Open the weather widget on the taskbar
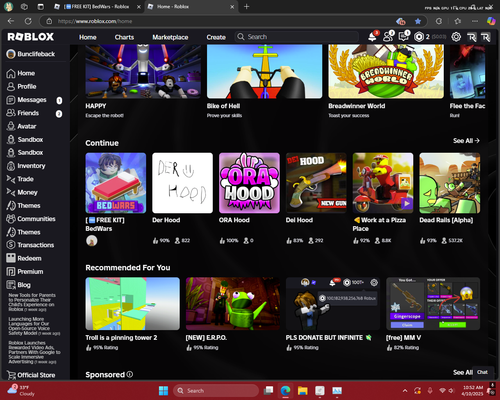 tap(21, 390)
